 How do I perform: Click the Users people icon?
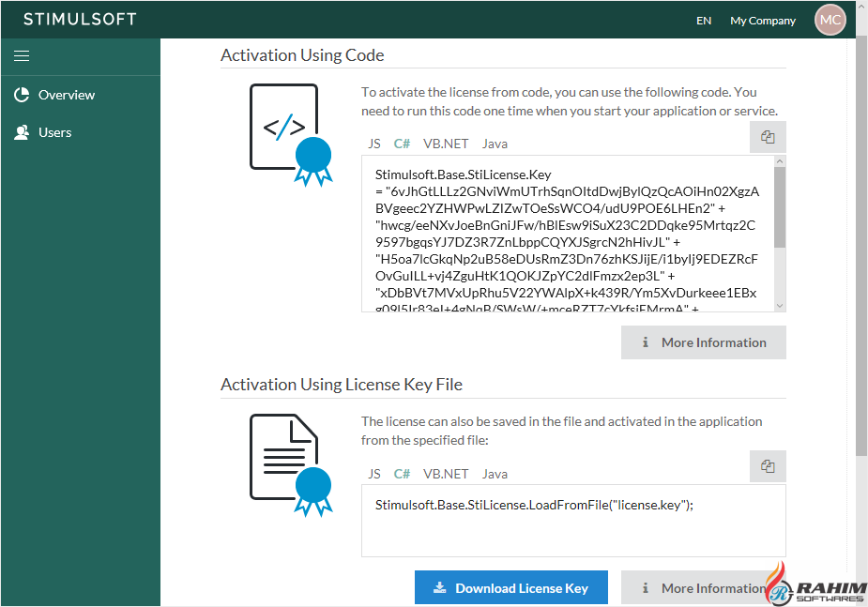click(22, 132)
